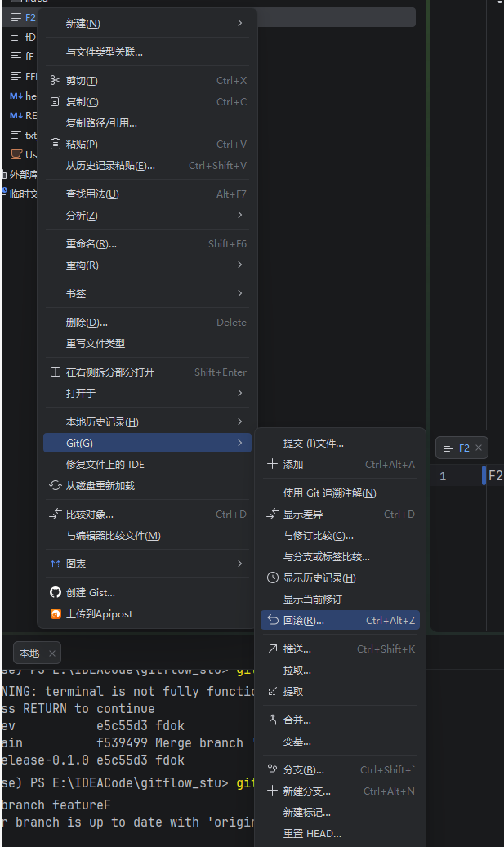
Task: Click the Copy icon beside 复制(C)
Action: 55,101
